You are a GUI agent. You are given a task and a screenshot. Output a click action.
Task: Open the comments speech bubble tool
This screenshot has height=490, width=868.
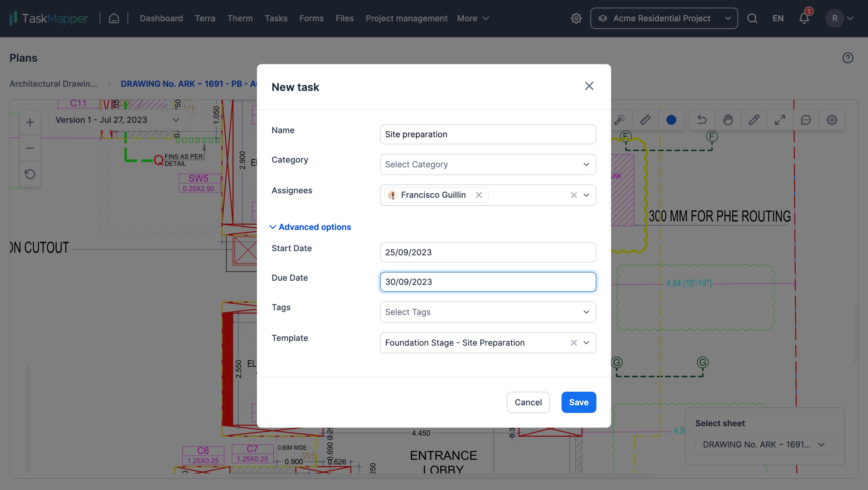pos(806,120)
